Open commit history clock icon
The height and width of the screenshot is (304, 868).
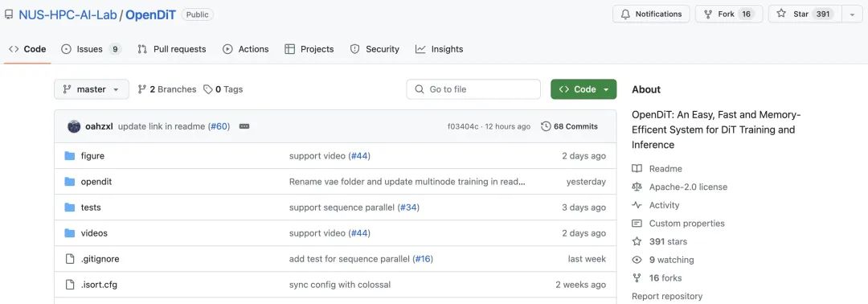click(546, 126)
